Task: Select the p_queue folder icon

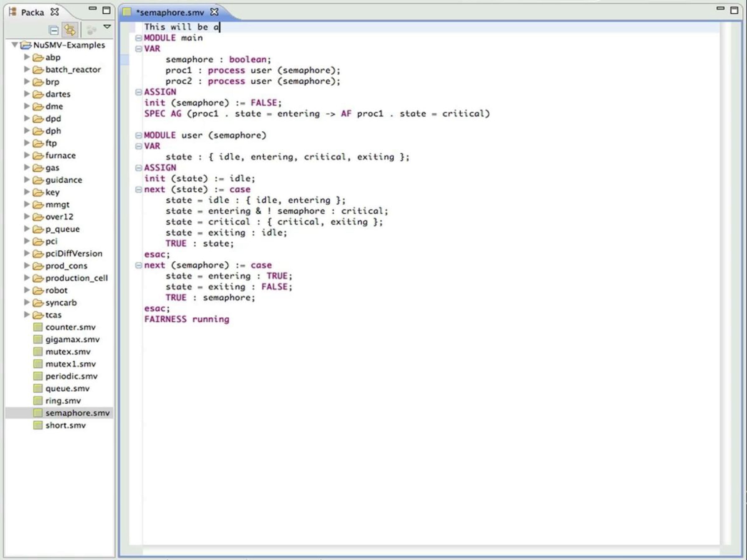Action: pyautogui.click(x=38, y=229)
